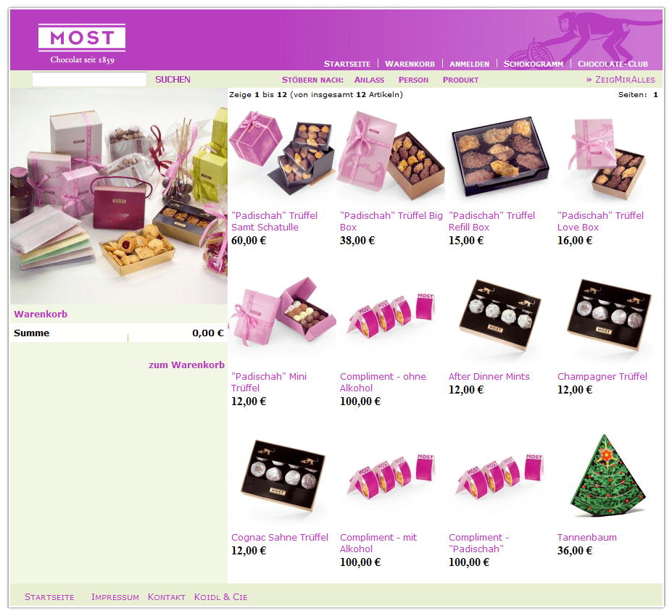The height and width of the screenshot is (616, 672).
Task: Browse by Person category
Action: (x=413, y=80)
